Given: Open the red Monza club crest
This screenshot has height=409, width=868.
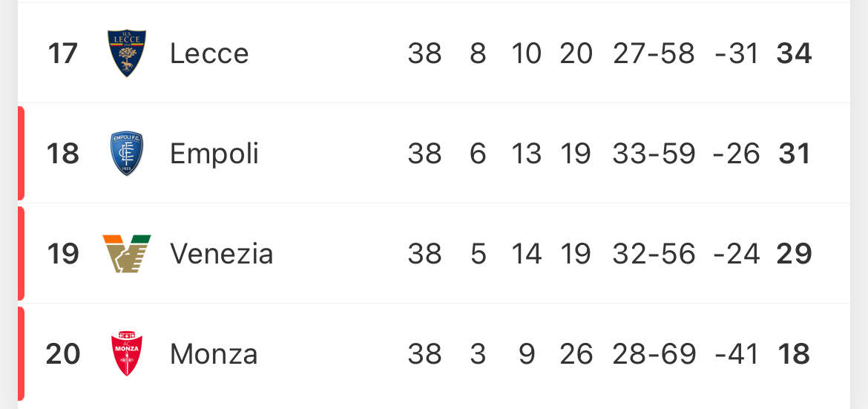Looking at the screenshot, I should [127, 354].
